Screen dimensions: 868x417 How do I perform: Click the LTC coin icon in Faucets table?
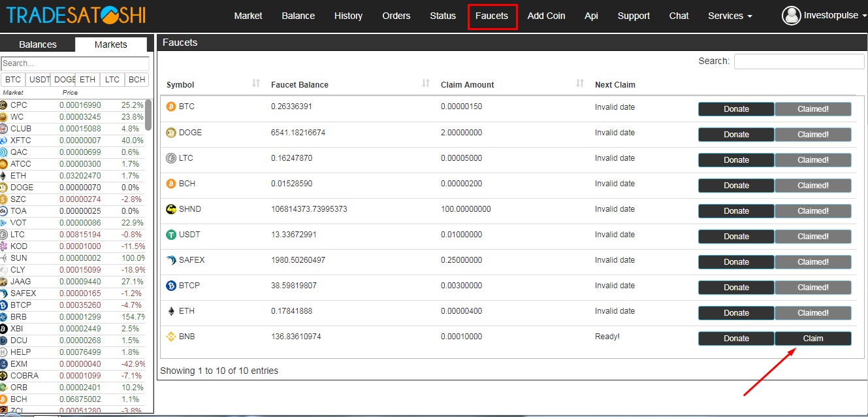point(171,158)
